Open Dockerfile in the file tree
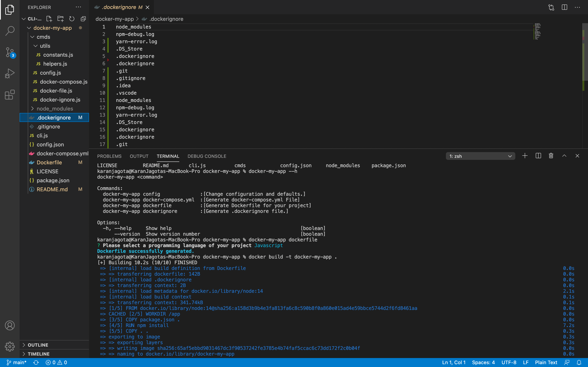 49,162
